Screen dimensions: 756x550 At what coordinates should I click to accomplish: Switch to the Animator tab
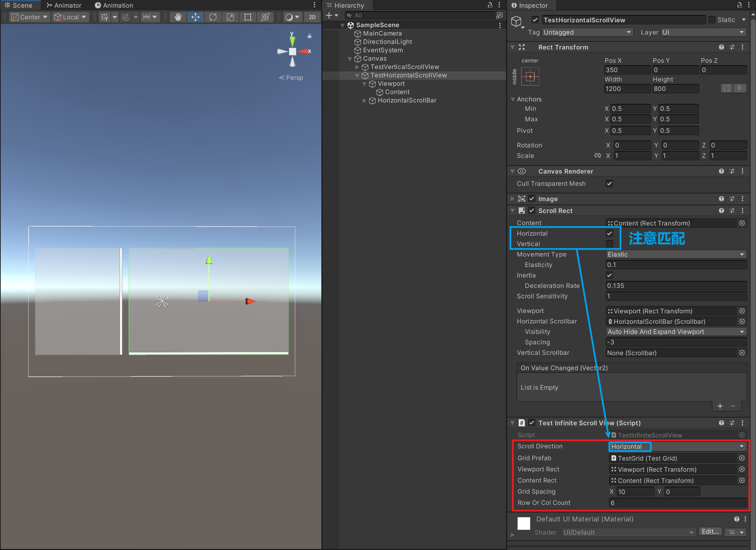coord(64,5)
